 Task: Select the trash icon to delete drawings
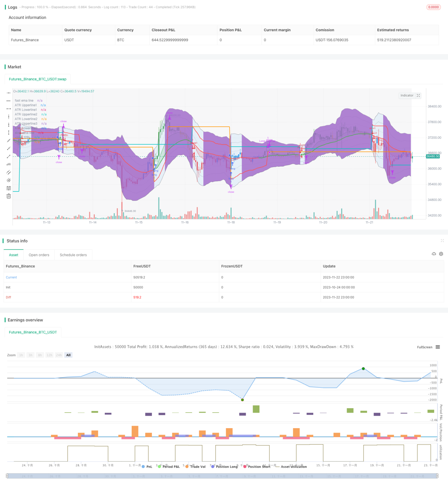(9, 196)
